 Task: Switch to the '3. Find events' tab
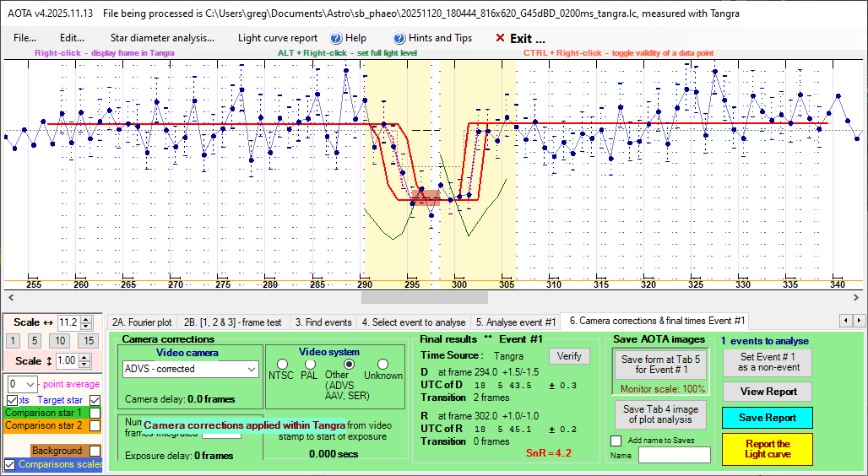(x=323, y=322)
